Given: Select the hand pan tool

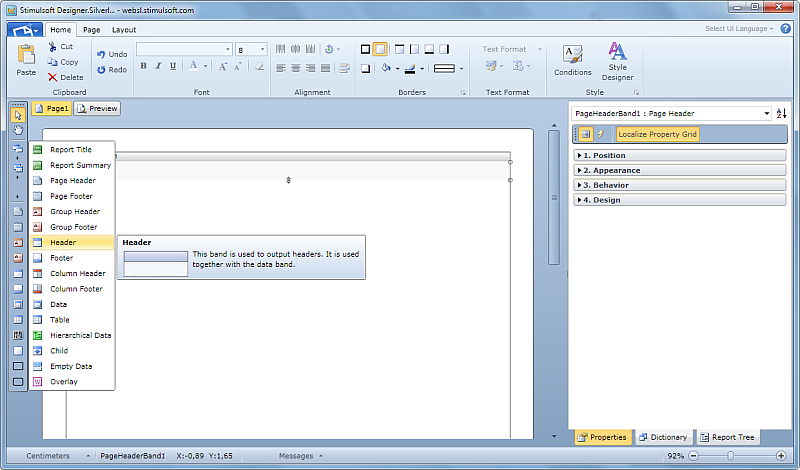Looking at the screenshot, I should pyautogui.click(x=18, y=130).
